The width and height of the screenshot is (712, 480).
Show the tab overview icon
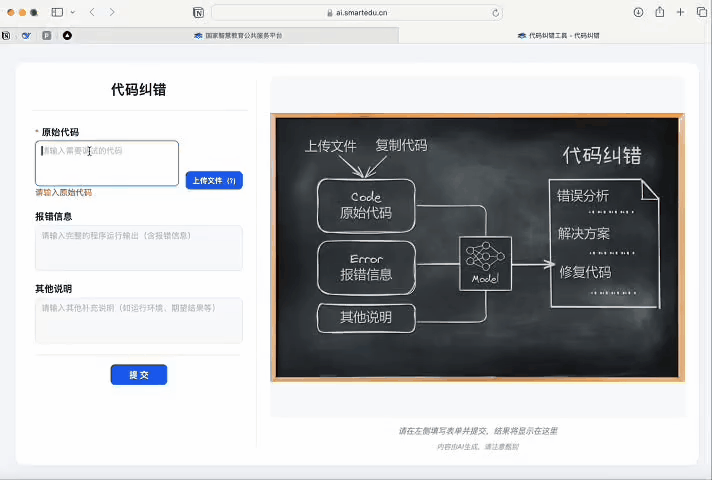(x=702, y=12)
